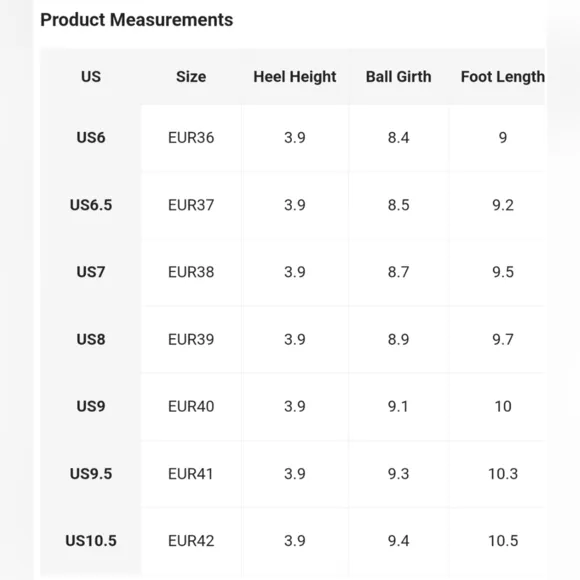The width and height of the screenshot is (580, 580).
Task: Click the Heel Height column header
Action: pyautogui.click(x=295, y=77)
